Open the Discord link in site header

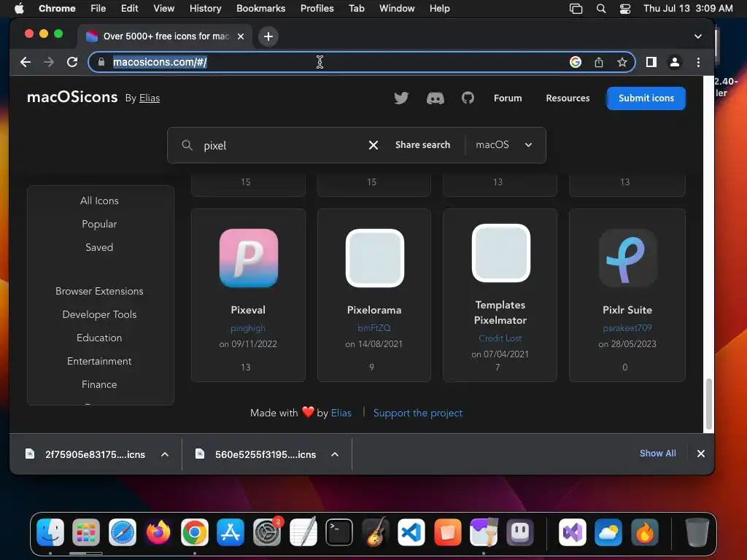point(435,98)
